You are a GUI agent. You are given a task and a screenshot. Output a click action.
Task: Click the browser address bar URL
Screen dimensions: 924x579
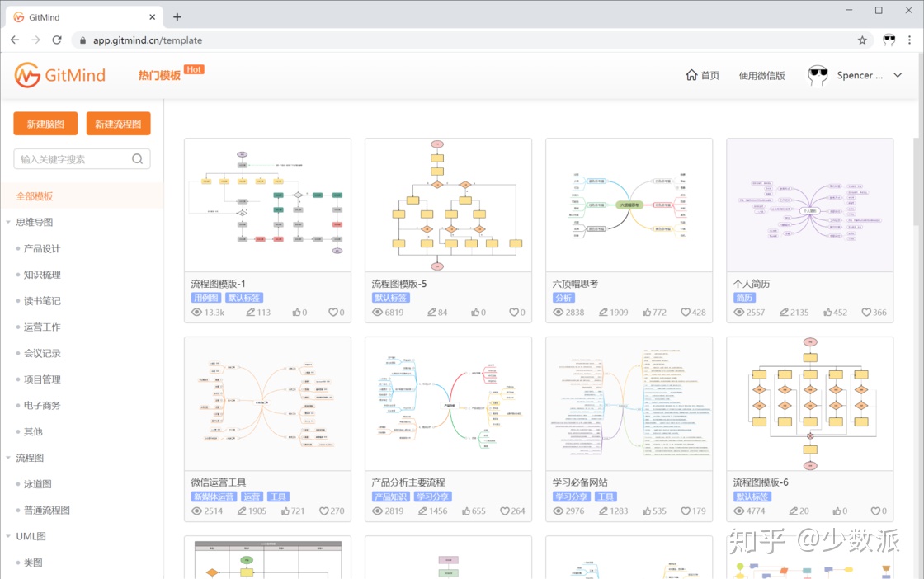click(x=148, y=40)
